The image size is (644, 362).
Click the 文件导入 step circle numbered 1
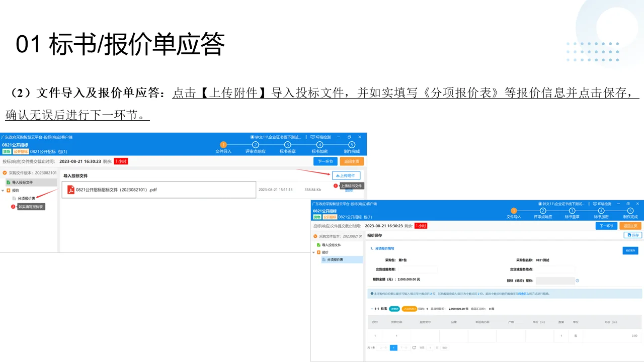(x=223, y=145)
